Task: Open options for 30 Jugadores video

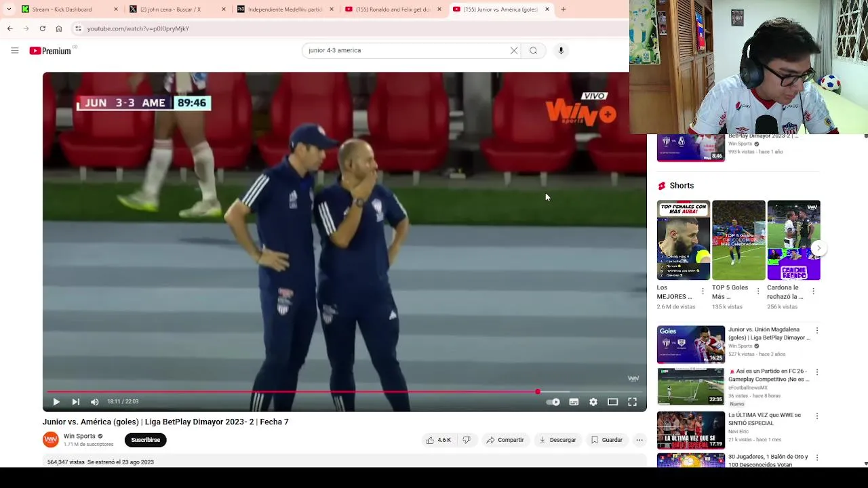Action: point(817,458)
